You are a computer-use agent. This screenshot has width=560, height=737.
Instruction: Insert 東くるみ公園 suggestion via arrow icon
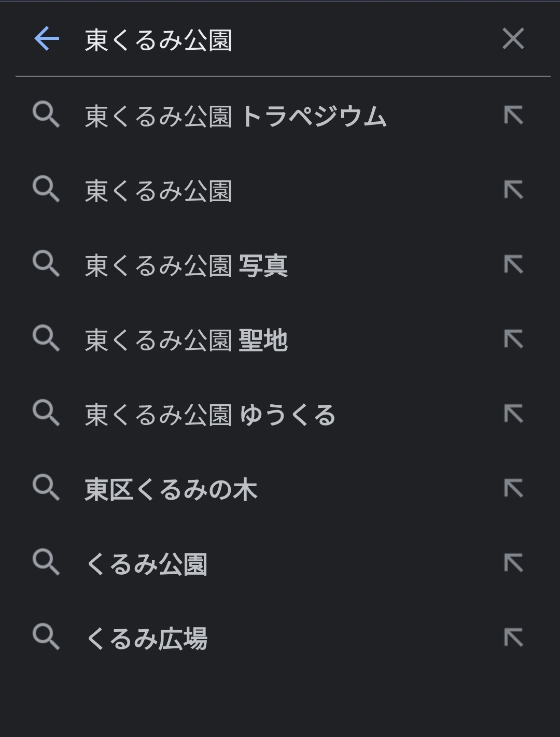513,190
